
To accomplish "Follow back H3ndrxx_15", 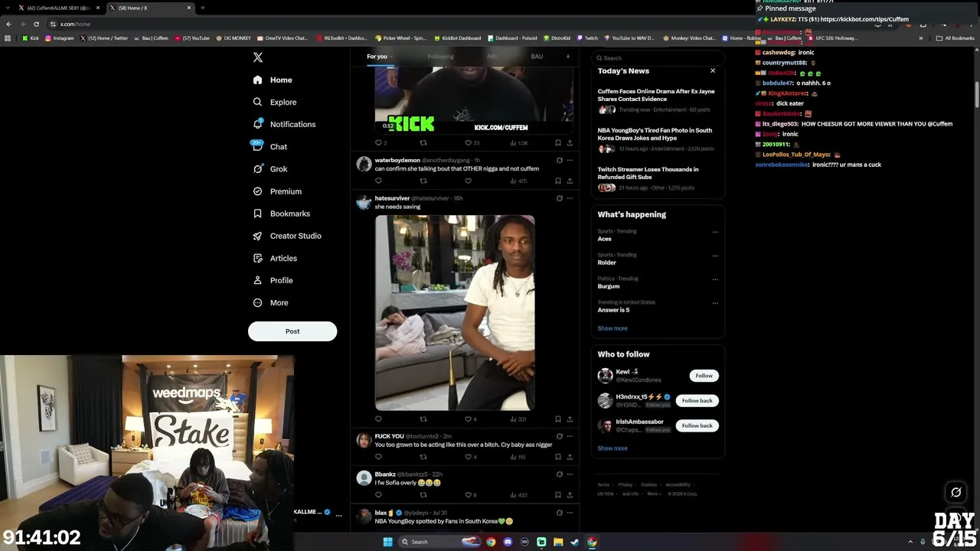I will pyautogui.click(x=697, y=400).
